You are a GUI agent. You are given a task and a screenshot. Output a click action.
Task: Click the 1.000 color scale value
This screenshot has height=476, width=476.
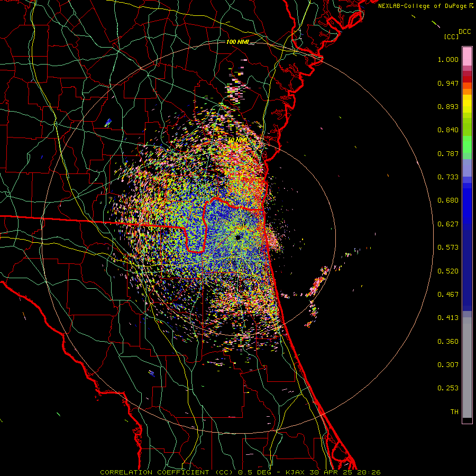pyautogui.click(x=448, y=59)
